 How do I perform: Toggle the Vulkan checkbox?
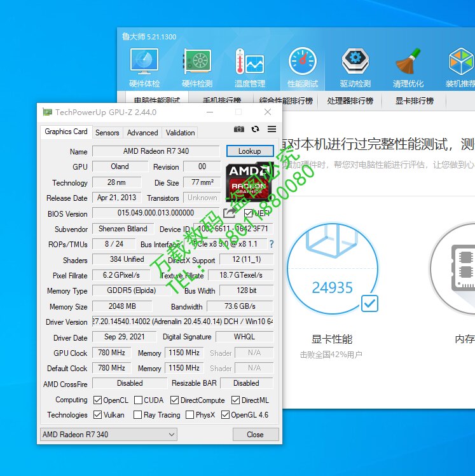(x=97, y=415)
